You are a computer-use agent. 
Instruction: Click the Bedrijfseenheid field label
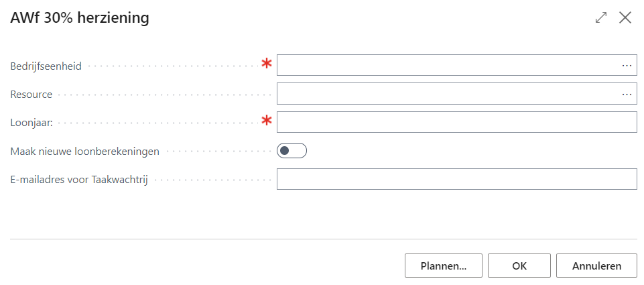[x=46, y=66]
